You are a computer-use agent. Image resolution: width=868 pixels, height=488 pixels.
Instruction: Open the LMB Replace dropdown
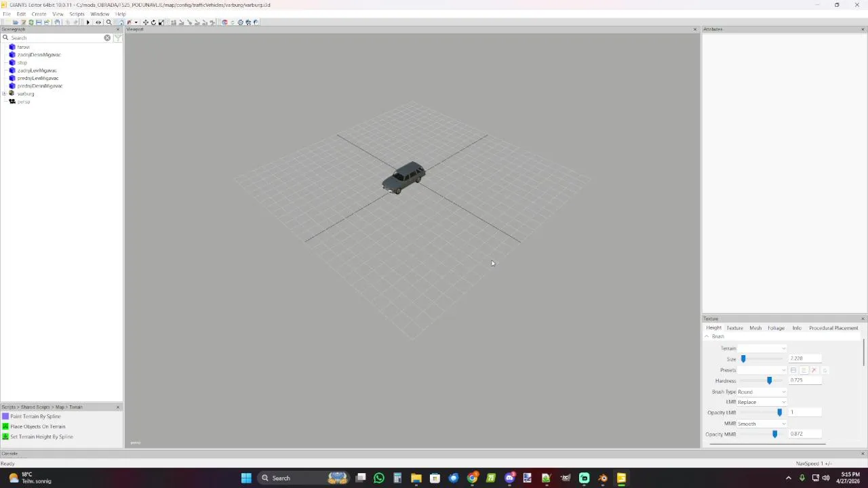[762, 402]
